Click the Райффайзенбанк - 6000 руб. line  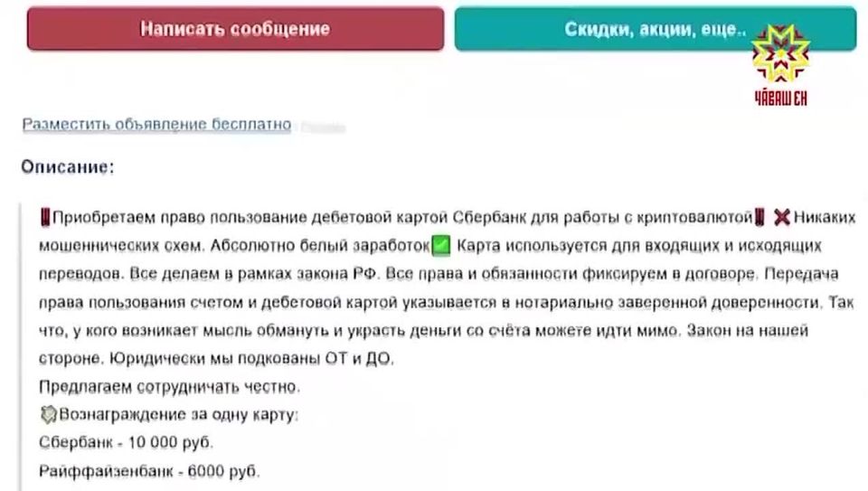click(149, 471)
